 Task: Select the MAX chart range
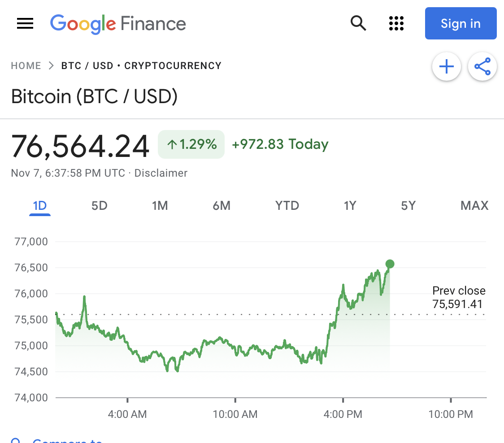(474, 206)
